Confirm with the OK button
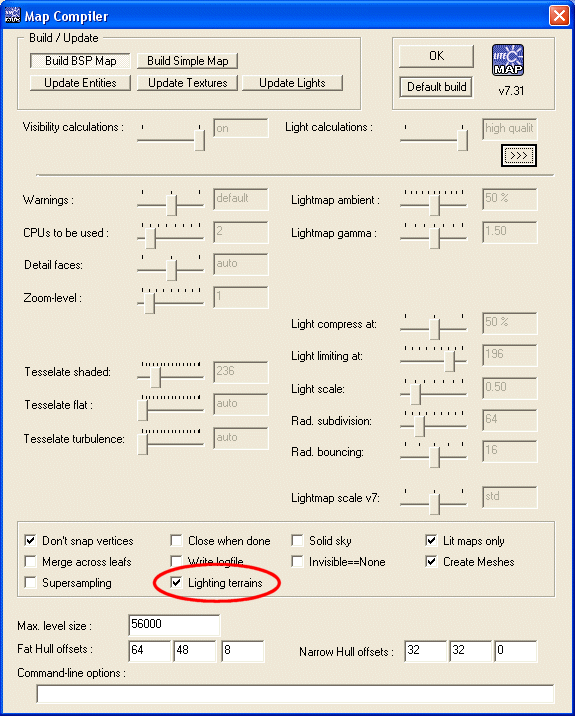Image resolution: width=575 pixels, height=716 pixels. point(436,56)
